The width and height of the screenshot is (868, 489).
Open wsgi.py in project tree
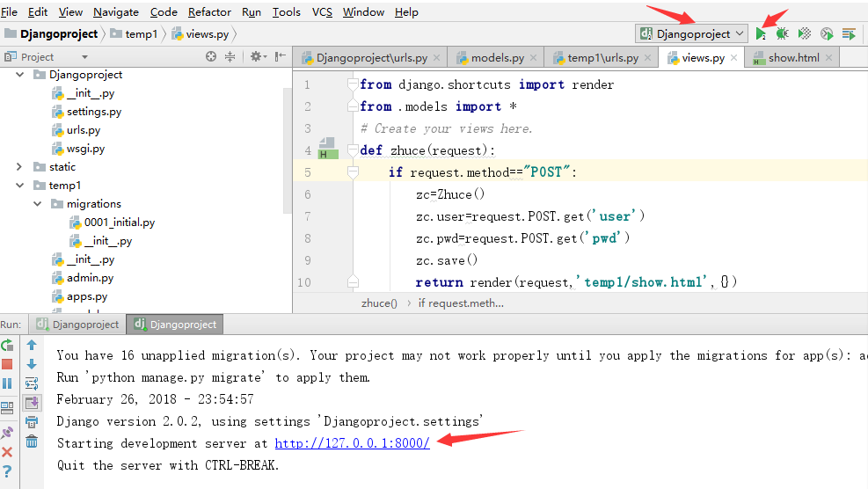[85, 149]
